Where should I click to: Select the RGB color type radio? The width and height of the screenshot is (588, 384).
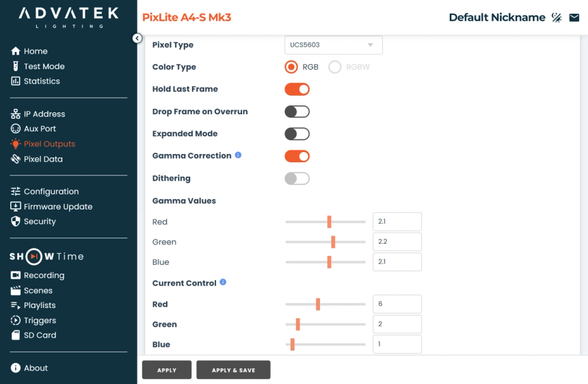click(291, 67)
